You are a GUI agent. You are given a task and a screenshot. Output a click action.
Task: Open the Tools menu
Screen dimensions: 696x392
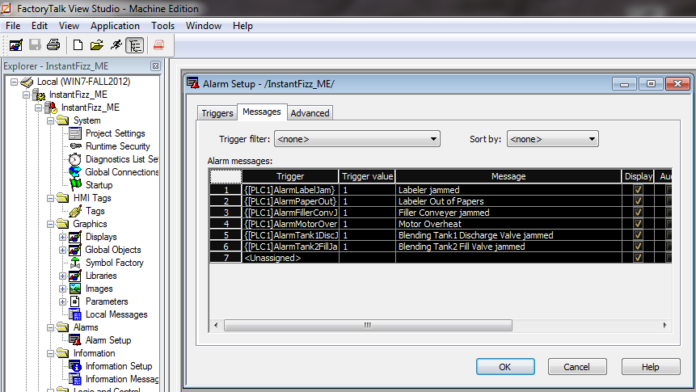click(162, 26)
